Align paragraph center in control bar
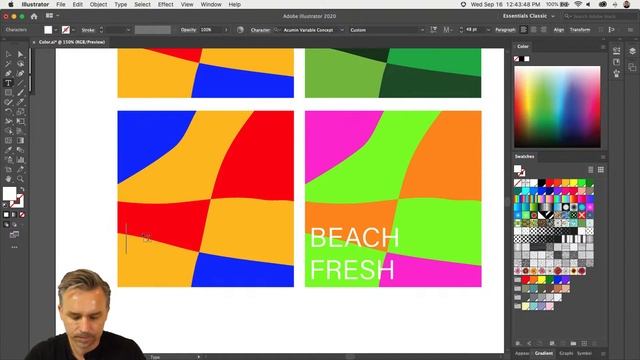640x360 pixels. coord(533,30)
